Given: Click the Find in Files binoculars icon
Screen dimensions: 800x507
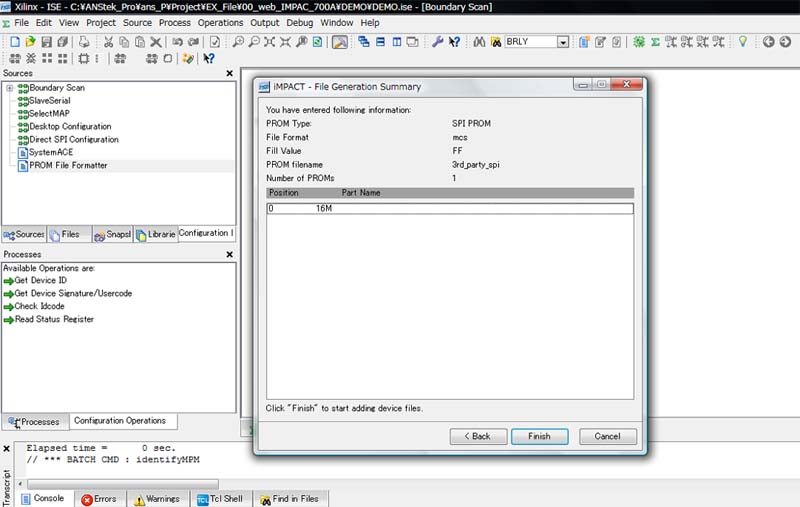Looking at the screenshot, I should (495, 42).
